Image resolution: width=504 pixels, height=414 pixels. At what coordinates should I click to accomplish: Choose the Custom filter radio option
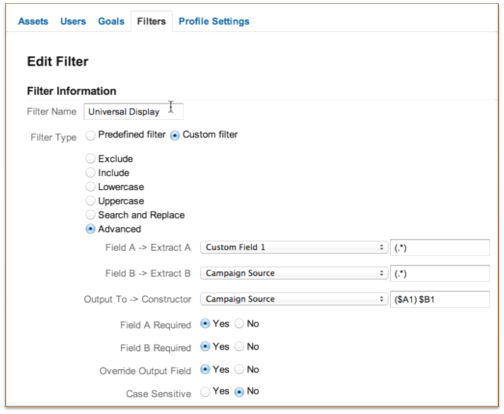click(175, 135)
